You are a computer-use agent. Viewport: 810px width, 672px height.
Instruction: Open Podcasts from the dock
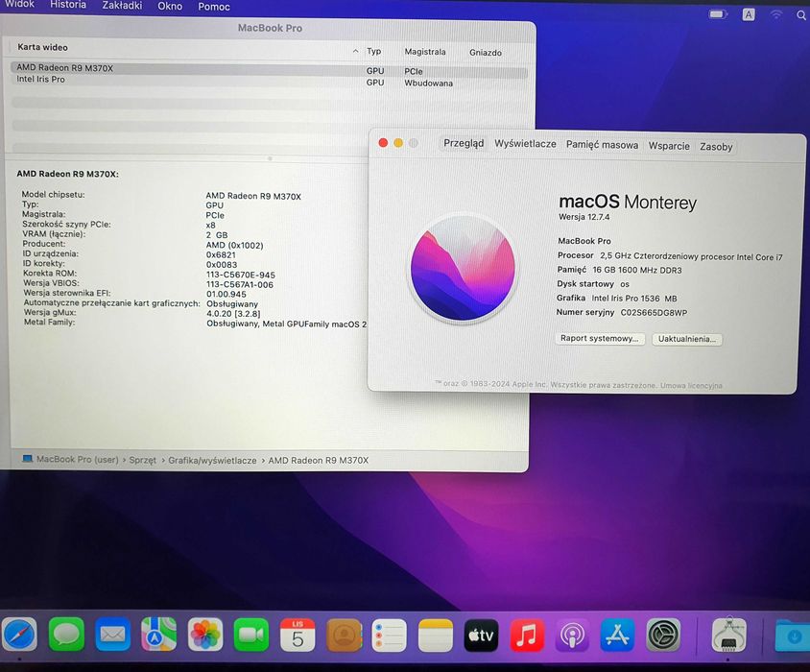coord(572,636)
